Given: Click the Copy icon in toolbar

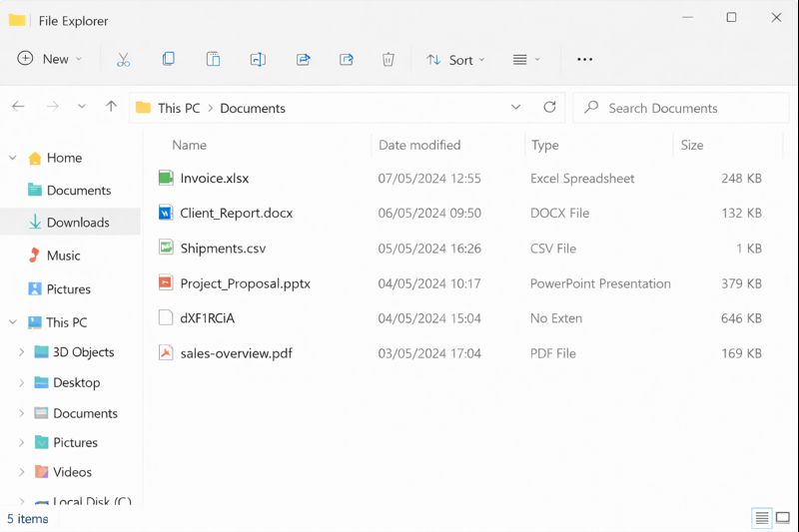Looking at the screenshot, I should pos(168,60).
